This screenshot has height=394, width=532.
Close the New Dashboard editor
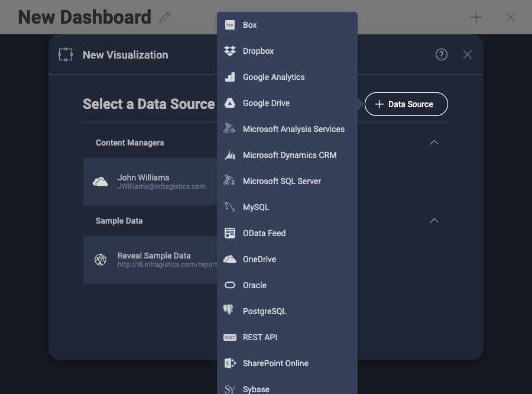click(511, 17)
